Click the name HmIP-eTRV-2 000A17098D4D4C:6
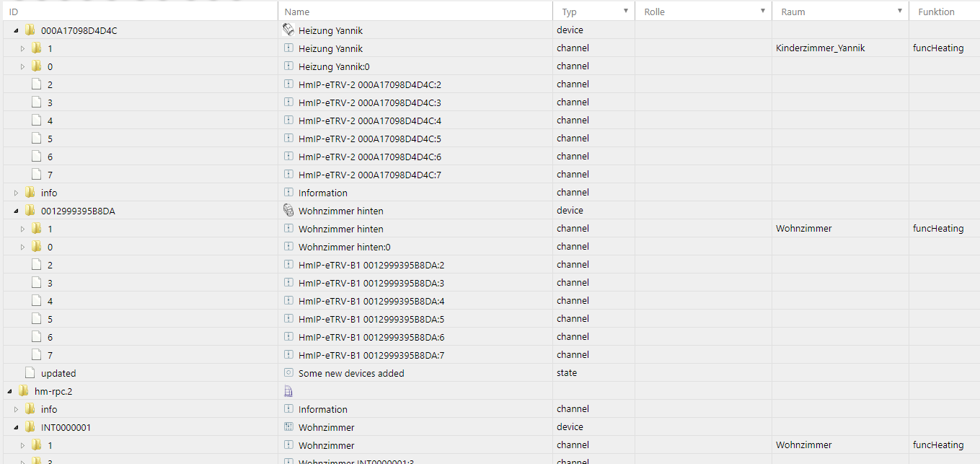This screenshot has width=980, height=464. pos(370,157)
